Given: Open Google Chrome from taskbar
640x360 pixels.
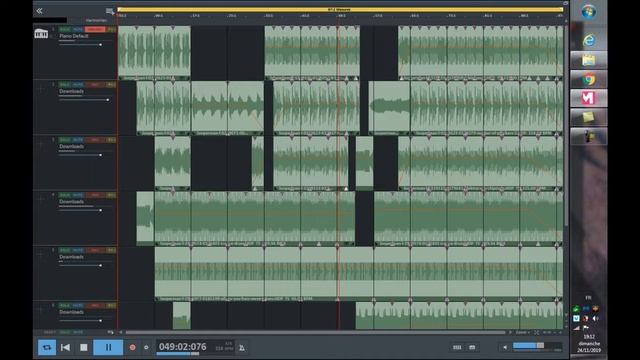Looking at the screenshot, I should tap(588, 79).
